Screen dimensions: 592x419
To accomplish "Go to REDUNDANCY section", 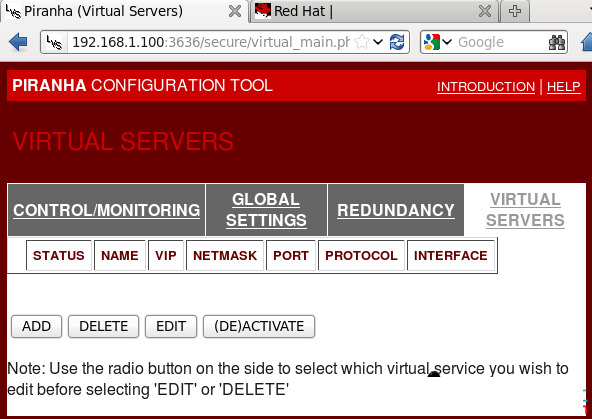I will click(396, 210).
